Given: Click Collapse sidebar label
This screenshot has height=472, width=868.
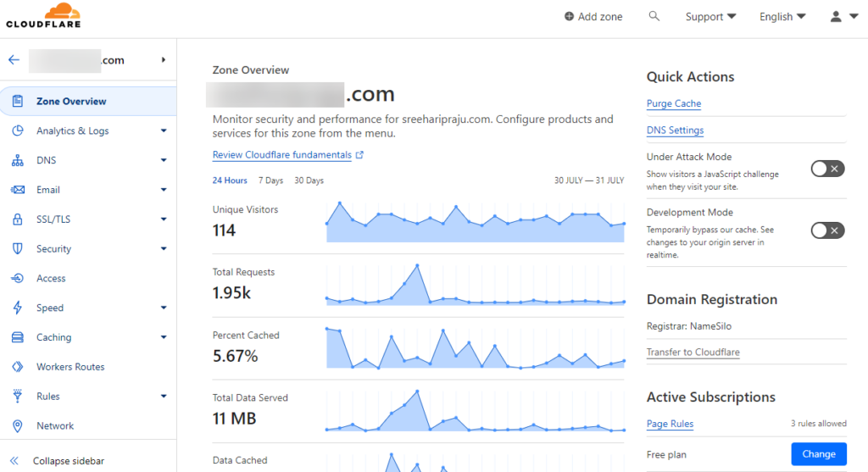Looking at the screenshot, I should [x=69, y=461].
